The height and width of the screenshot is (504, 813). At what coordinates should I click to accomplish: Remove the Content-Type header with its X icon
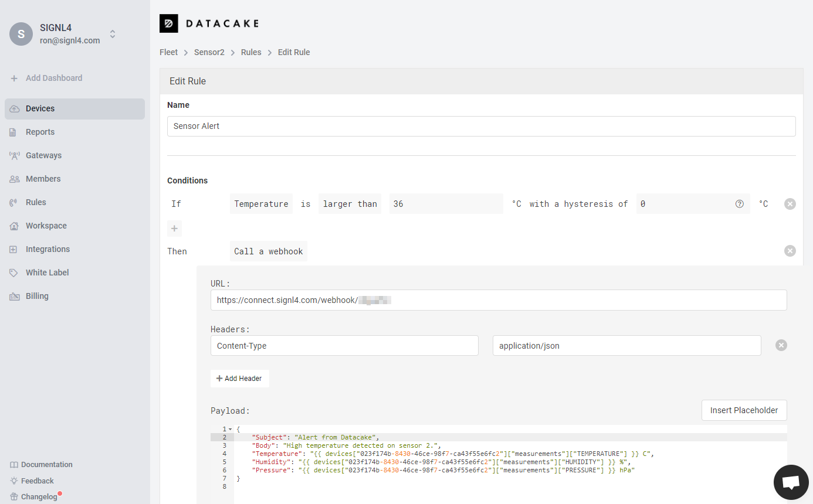coord(781,345)
